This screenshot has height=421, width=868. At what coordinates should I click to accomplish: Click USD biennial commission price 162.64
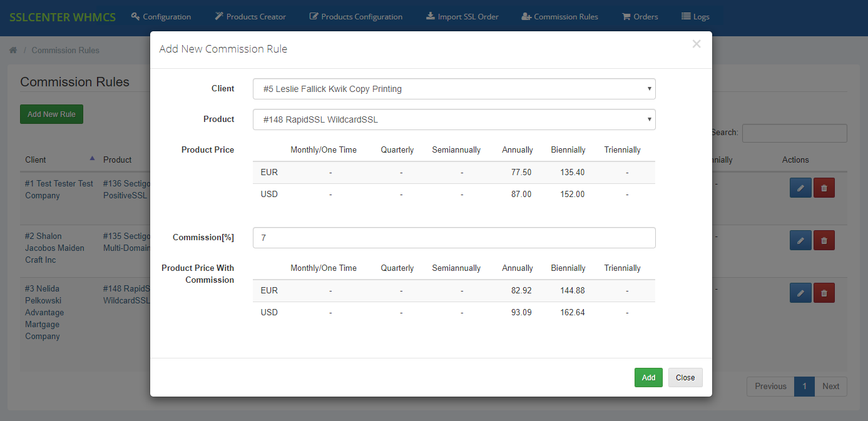(573, 312)
